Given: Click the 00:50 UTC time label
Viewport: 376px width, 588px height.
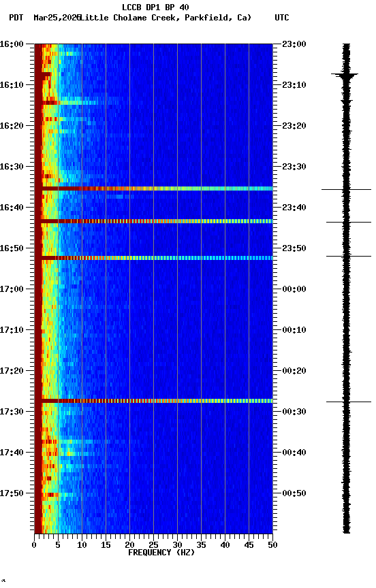Looking at the screenshot, I should (294, 493).
